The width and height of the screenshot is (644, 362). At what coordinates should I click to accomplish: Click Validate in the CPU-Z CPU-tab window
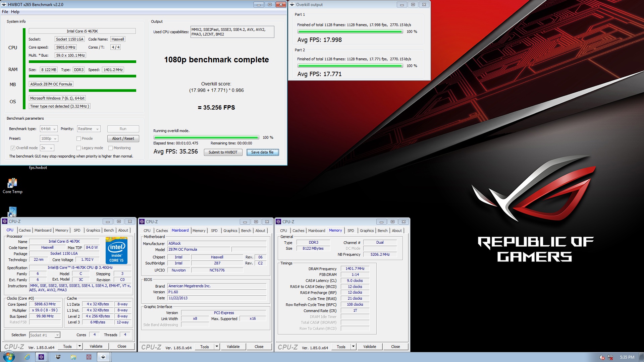pos(96,346)
